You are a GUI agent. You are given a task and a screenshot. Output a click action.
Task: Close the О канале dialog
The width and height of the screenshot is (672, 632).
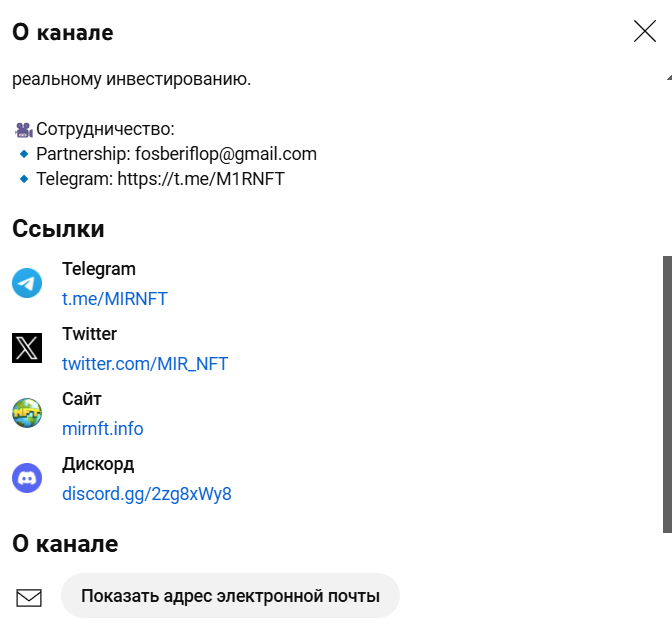645,31
